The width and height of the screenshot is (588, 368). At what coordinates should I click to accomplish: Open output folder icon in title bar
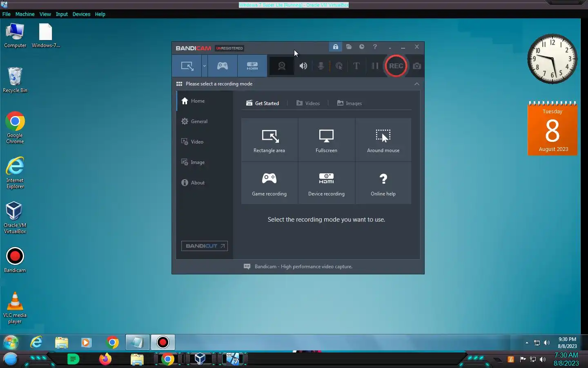tap(349, 47)
